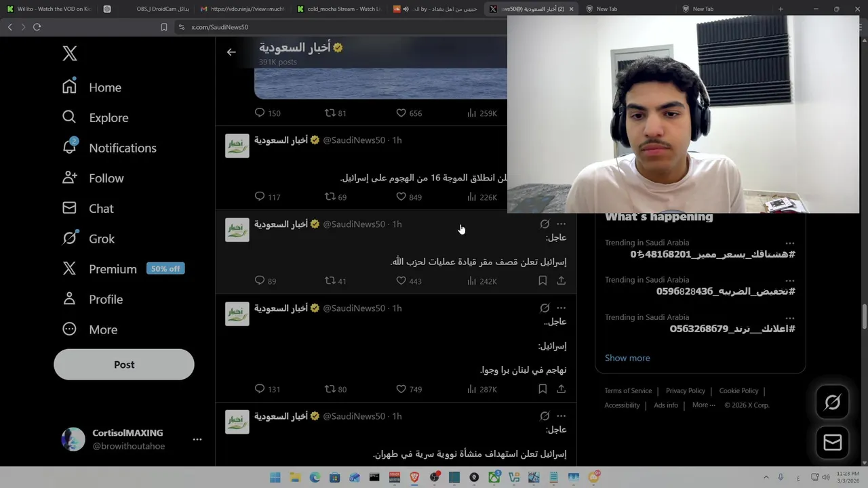Open options for trend hashtag ending 0563268679

coord(790,318)
